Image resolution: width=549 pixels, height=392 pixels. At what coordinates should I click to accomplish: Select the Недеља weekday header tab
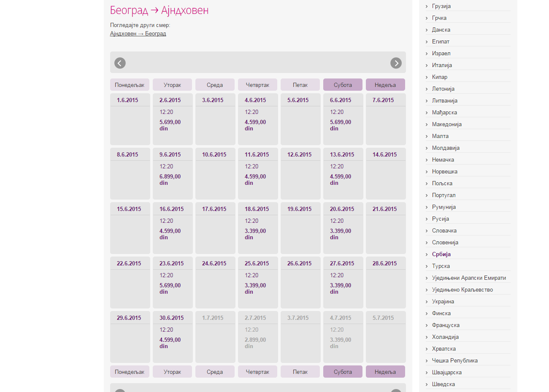(385, 85)
